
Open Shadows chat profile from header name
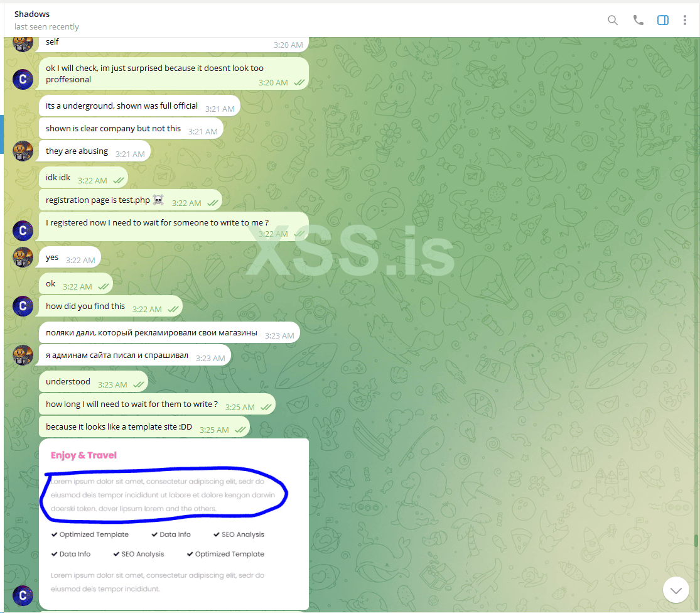31,14
